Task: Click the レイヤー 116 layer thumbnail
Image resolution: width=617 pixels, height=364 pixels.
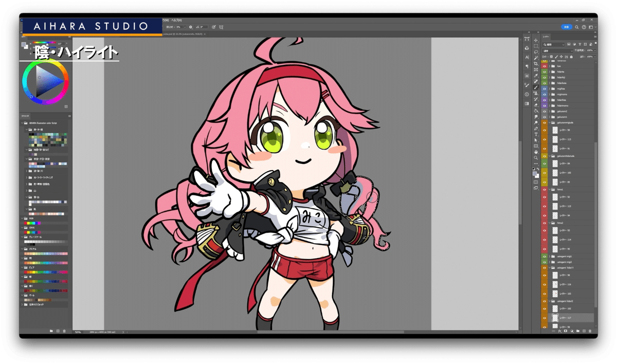Action: [x=555, y=284]
